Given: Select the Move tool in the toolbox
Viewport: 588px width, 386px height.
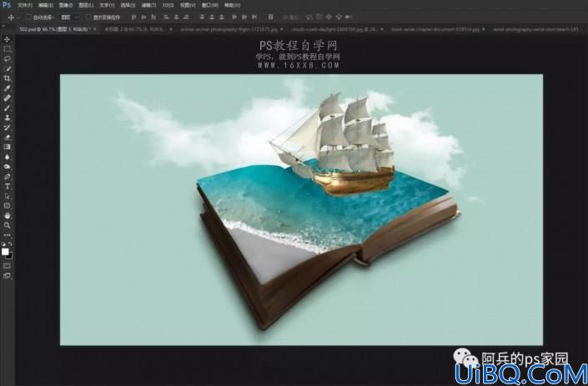Looking at the screenshot, I should click(x=8, y=39).
